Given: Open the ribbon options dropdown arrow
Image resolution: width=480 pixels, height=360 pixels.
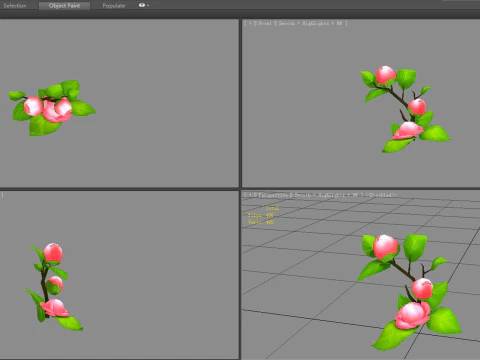Looking at the screenshot, I should coord(148,6).
